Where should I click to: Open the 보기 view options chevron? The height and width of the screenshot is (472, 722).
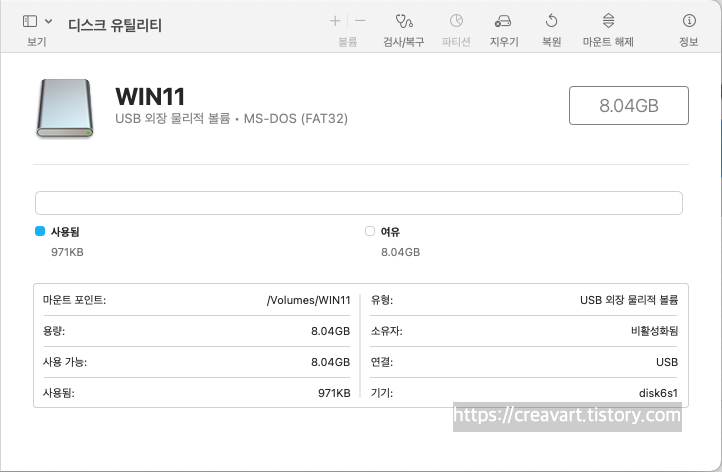point(48,21)
